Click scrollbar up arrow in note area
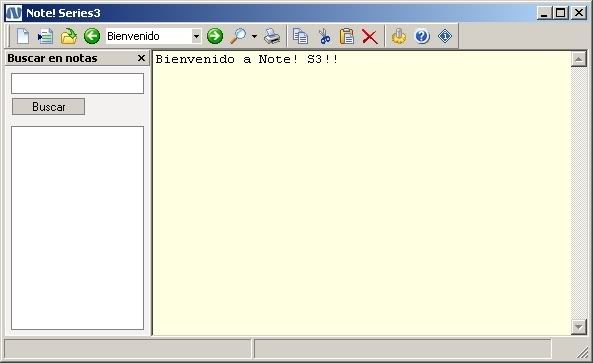Image resolution: width=593 pixels, height=363 pixels. pos(579,59)
